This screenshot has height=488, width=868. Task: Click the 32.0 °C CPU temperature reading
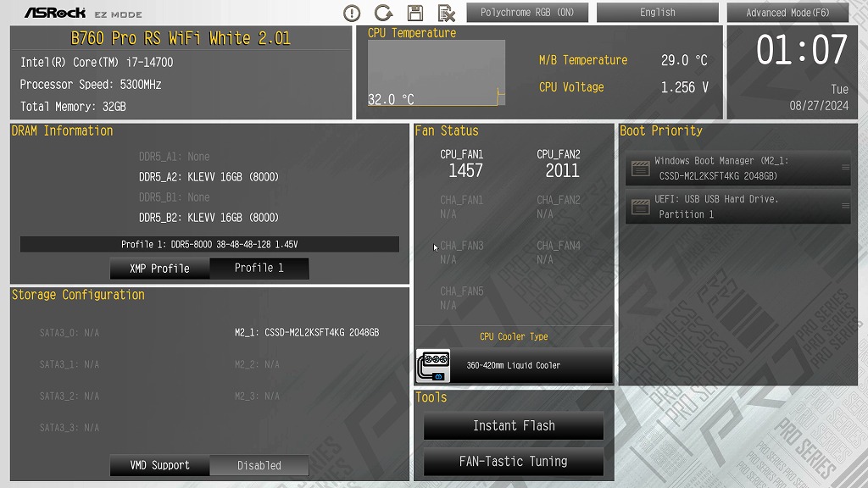(x=391, y=100)
